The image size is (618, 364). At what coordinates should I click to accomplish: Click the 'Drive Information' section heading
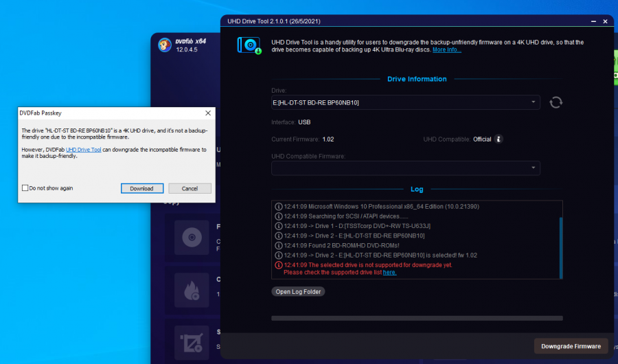pos(417,79)
